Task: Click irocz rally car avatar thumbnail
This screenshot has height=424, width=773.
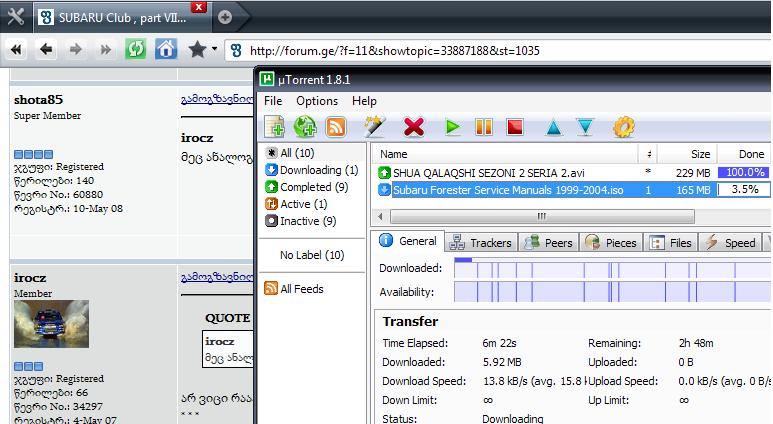Action: pos(51,324)
